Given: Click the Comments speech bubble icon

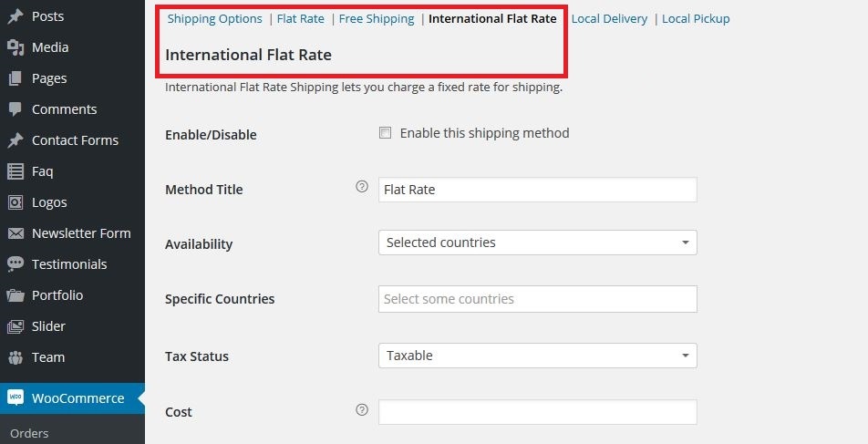Looking at the screenshot, I should coord(15,109).
